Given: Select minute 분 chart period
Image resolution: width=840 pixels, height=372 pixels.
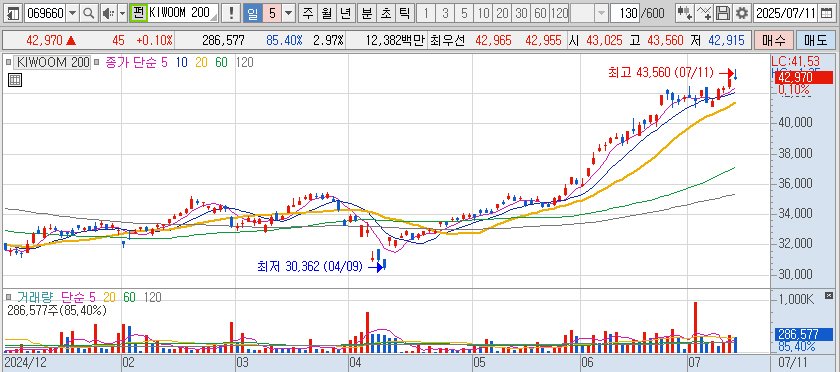Looking at the screenshot, I should 366,12.
